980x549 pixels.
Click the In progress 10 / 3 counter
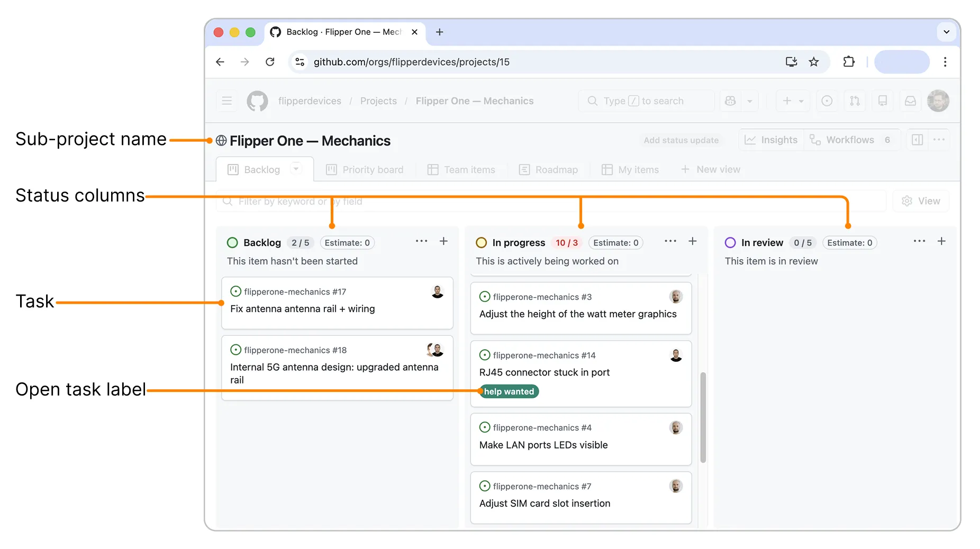point(567,243)
